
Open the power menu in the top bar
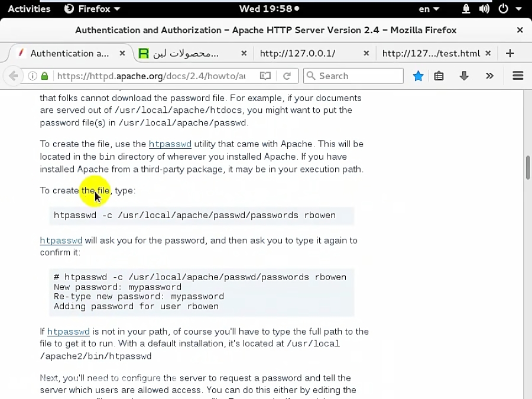pyautogui.click(x=504, y=8)
